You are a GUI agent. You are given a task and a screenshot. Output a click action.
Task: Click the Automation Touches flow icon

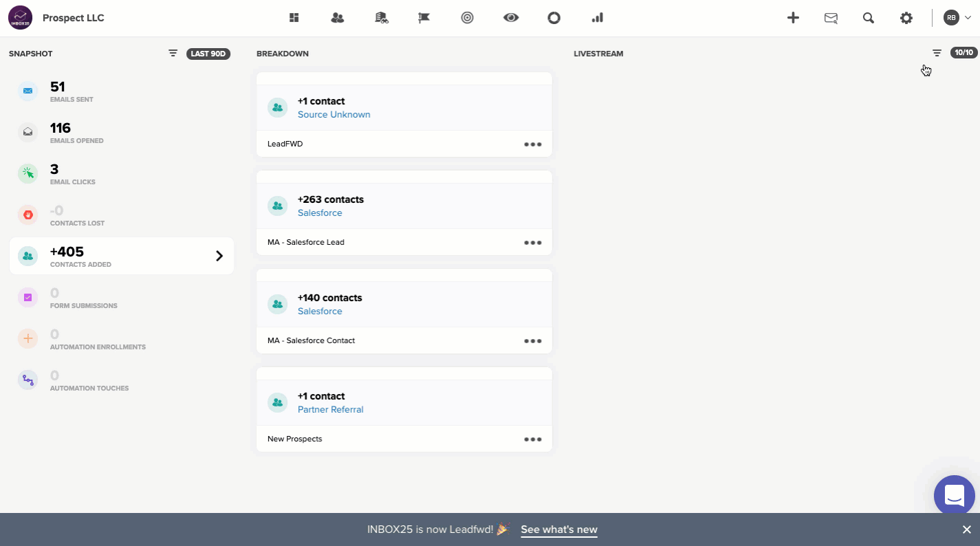point(28,380)
